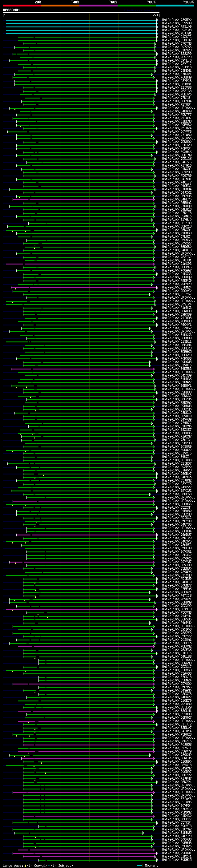This screenshot has height=868, width=197.
Task: Select the UniRef100_C1AS93 label
Action: 176,264
